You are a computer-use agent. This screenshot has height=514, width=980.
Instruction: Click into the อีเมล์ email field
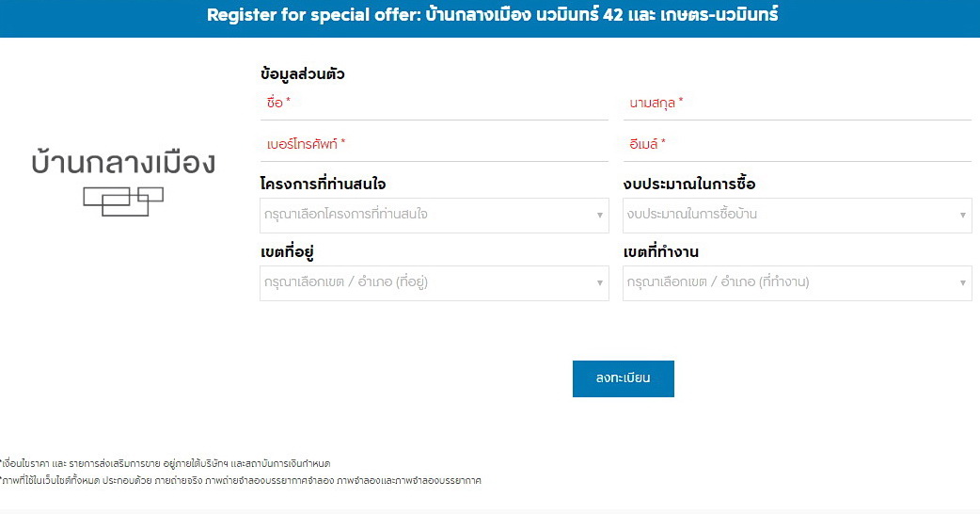797,144
